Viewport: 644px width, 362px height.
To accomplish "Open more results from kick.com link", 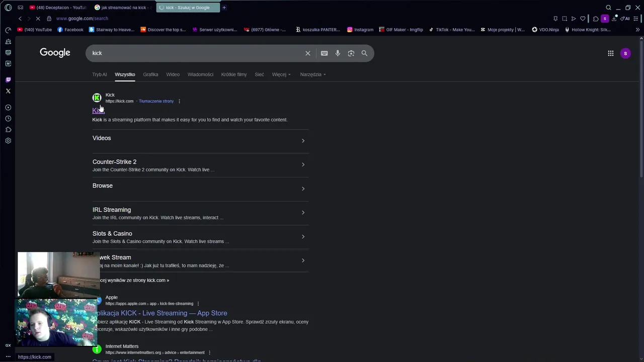I will (x=134, y=281).
